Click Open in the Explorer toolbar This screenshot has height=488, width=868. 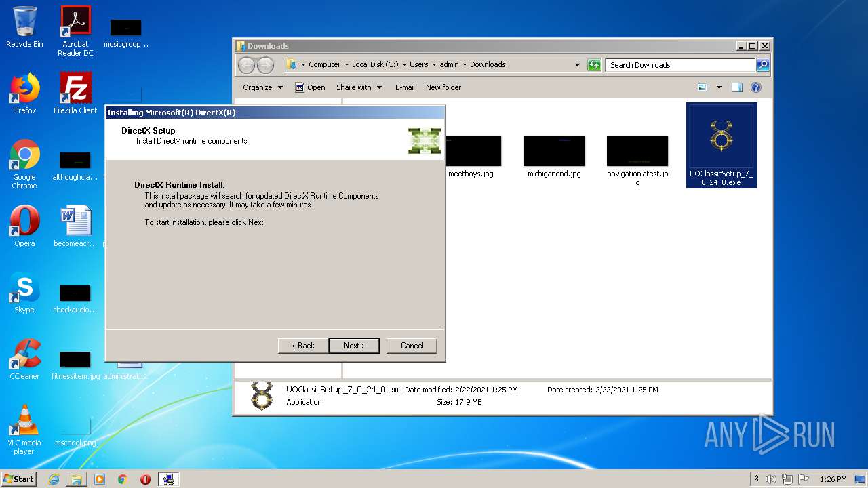310,87
